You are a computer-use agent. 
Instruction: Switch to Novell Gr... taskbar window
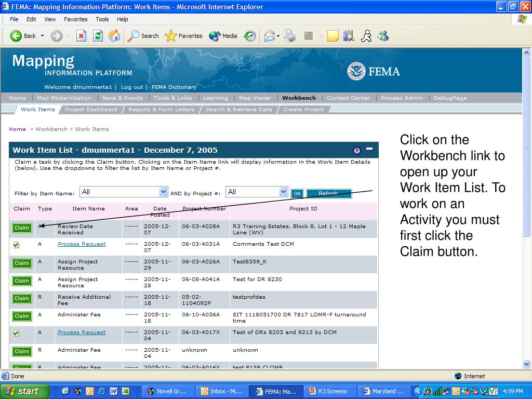click(x=168, y=391)
